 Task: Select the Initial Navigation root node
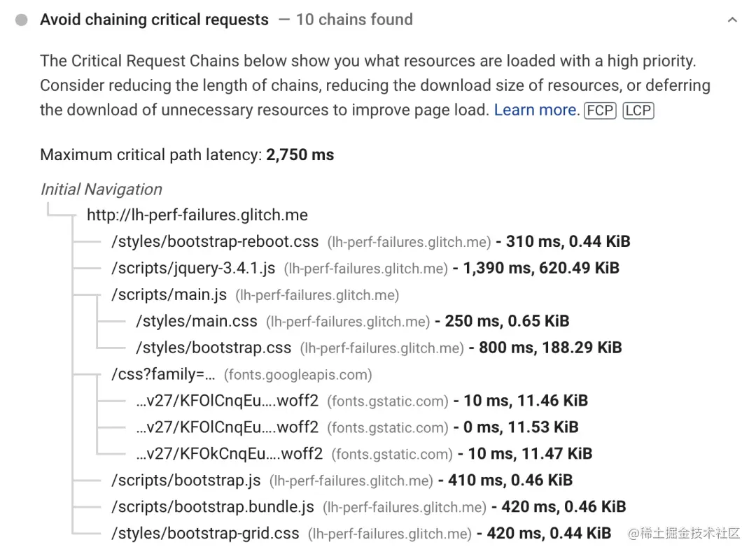click(101, 190)
